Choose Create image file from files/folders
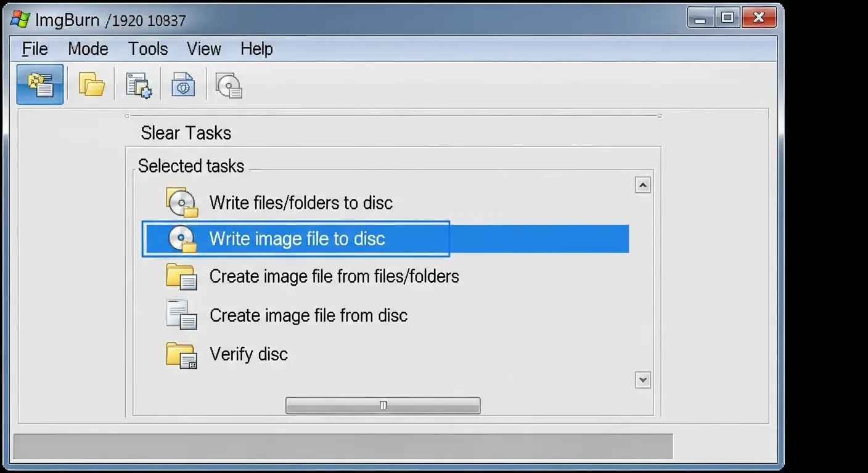The width and height of the screenshot is (868, 473). 334,277
